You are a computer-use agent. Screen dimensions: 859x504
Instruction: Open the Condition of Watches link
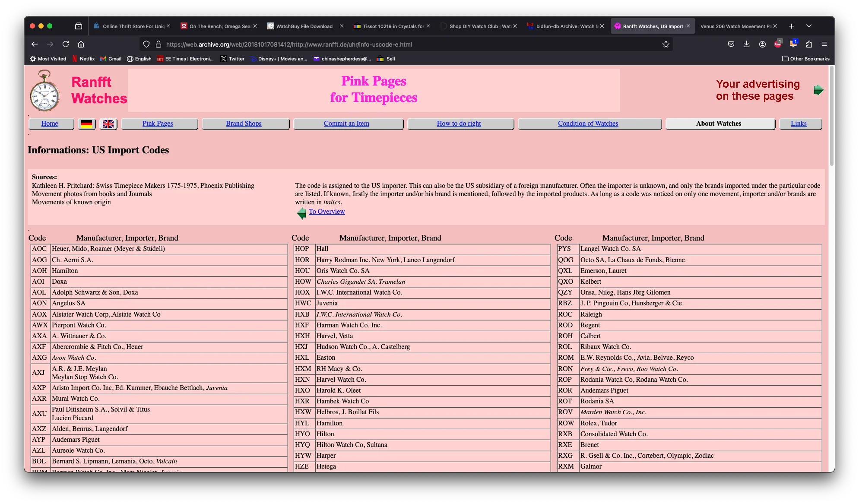point(588,124)
